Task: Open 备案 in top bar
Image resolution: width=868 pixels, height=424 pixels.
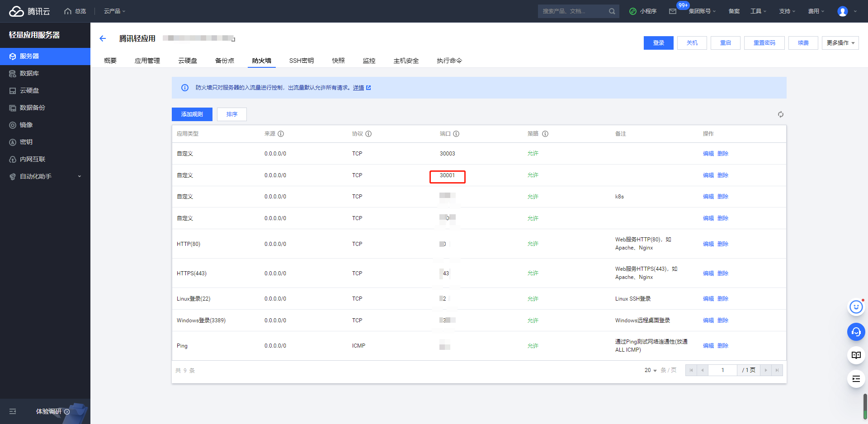Action: click(734, 11)
